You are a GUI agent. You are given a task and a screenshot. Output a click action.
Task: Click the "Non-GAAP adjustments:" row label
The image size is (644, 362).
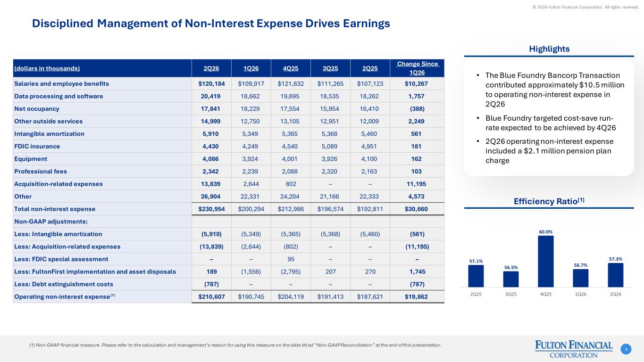tap(51, 222)
